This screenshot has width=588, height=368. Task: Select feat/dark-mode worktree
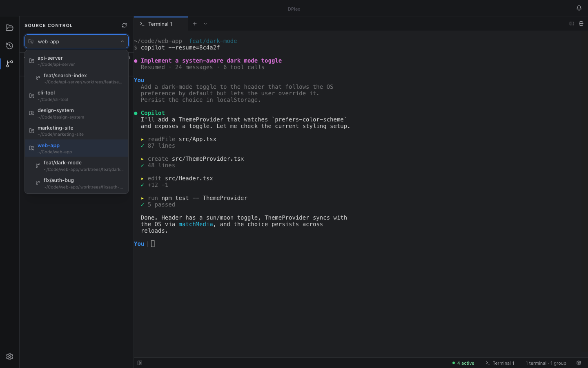coord(76,166)
